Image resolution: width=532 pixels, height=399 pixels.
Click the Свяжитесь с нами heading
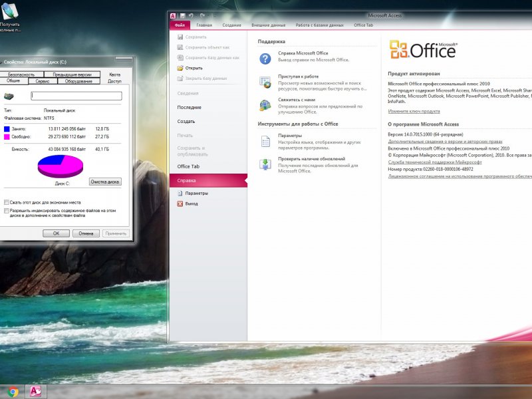coord(297,100)
